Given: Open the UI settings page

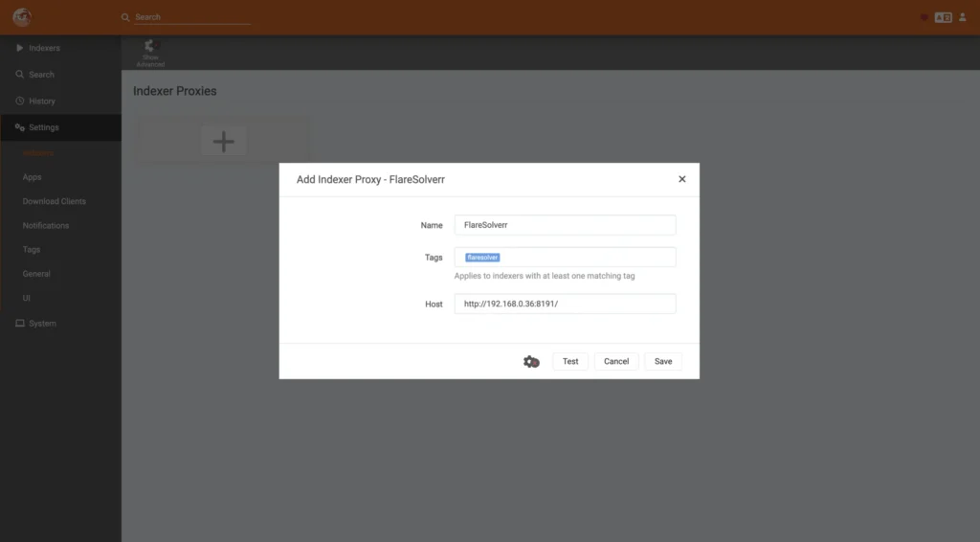Looking at the screenshot, I should (26, 298).
